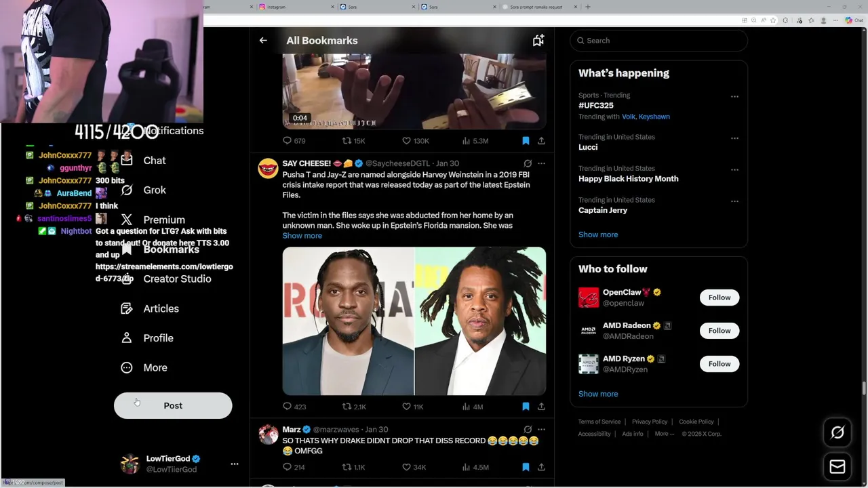Remove the bookmark on the Marz post
This screenshot has width=868, height=488.
pyautogui.click(x=526, y=467)
